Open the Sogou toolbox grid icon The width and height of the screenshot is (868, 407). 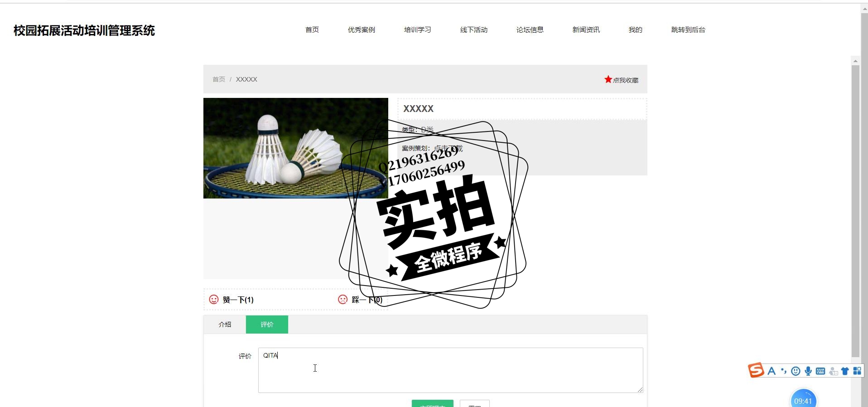857,371
